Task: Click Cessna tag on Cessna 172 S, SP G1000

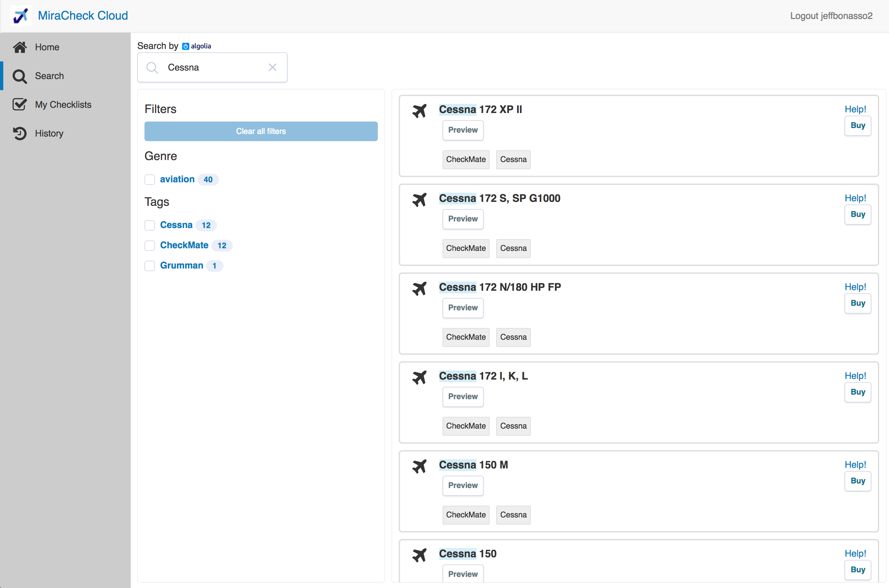Action: click(x=513, y=249)
